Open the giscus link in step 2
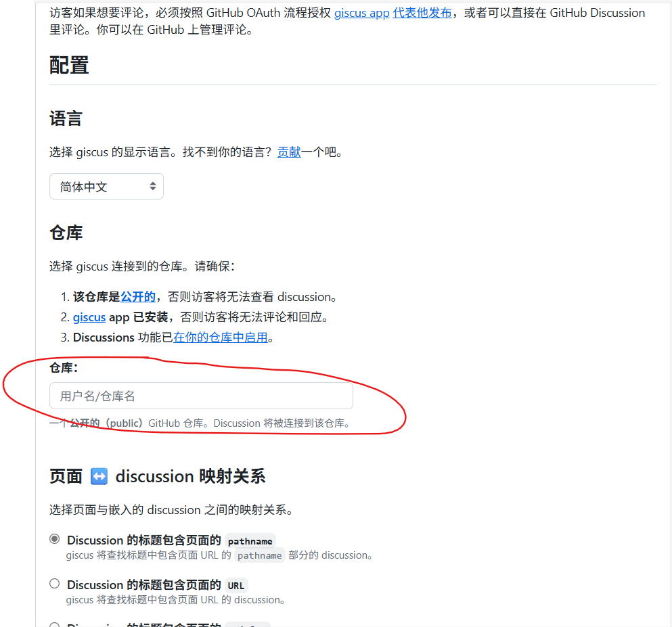 [89, 317]
